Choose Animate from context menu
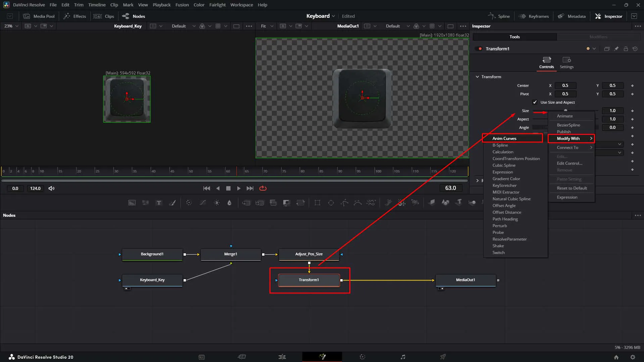644x362 pixels. [x=572, y=116]
